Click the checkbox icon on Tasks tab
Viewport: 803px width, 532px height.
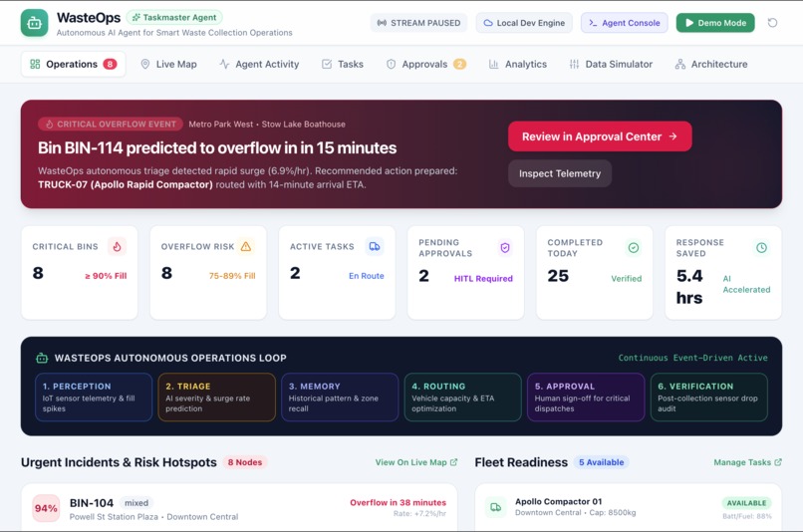click(327, 64)
